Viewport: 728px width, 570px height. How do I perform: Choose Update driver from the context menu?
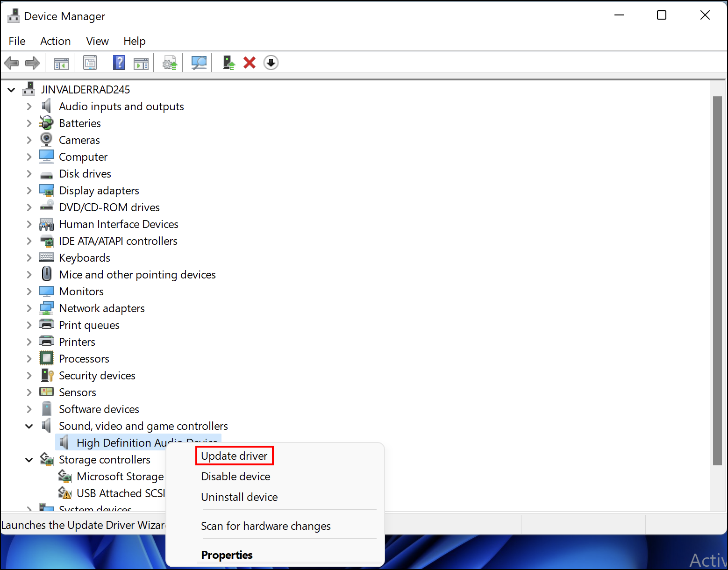tap(234, 456)
